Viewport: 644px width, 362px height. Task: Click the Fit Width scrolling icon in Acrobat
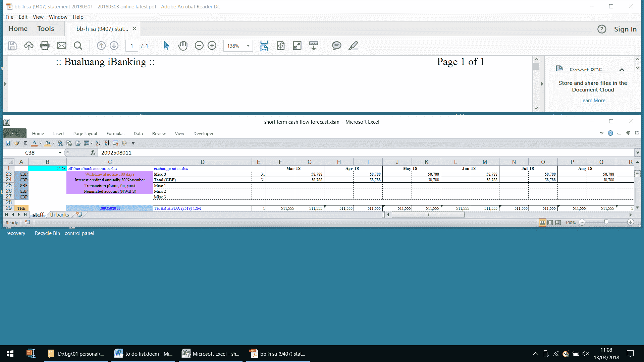coord(264,46)
